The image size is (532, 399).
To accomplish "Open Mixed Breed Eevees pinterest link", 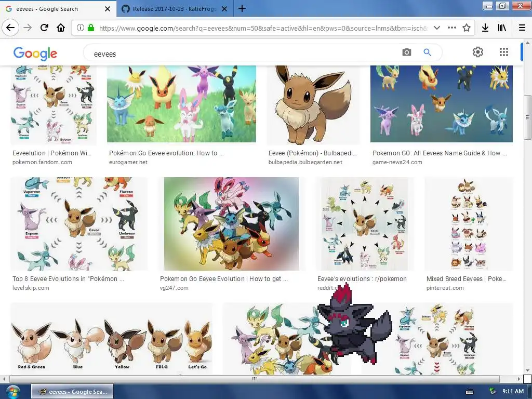I will click(x=467, y=279).
